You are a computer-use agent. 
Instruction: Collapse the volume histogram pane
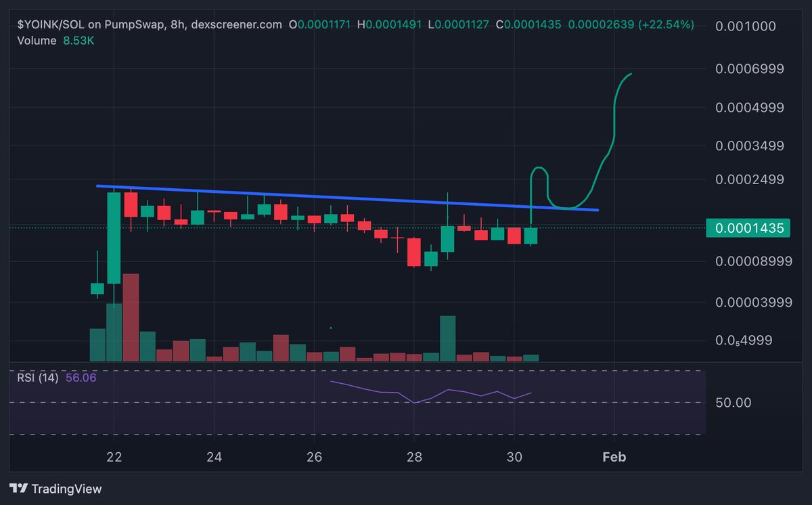[x=37, y=41]
